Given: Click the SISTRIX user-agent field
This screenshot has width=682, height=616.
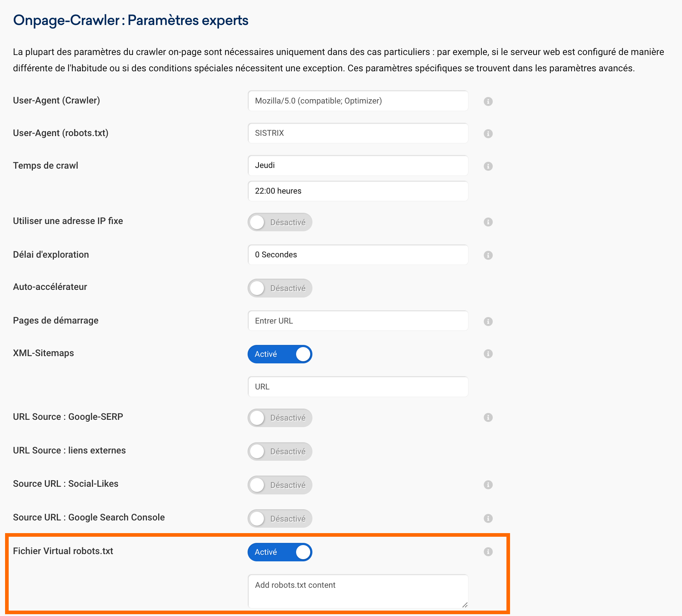Looking at the screenshot, I should [x=358, y=133].
